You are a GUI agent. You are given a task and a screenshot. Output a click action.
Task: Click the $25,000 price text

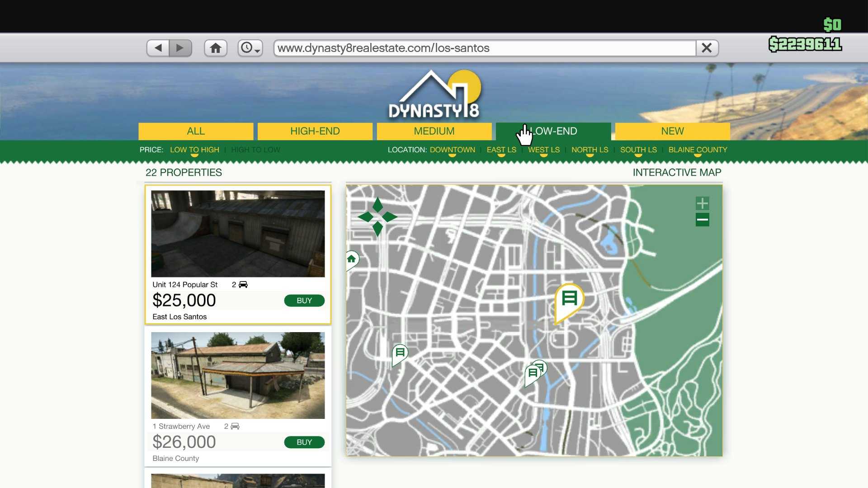(184, 300)
